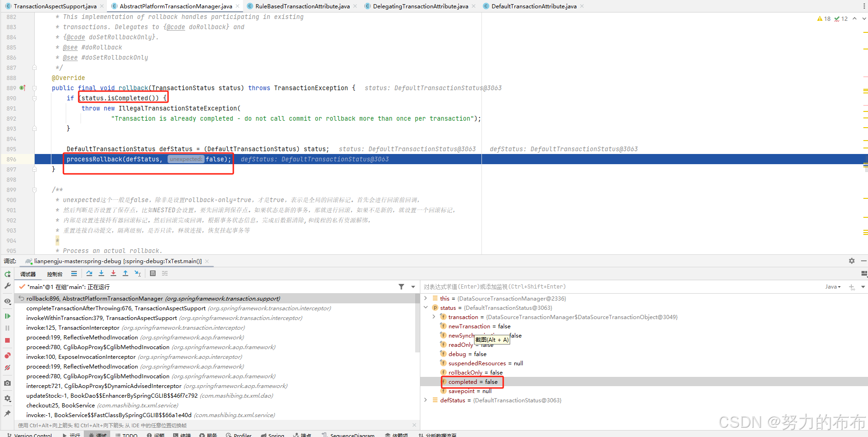Jump to next highlighted problem arrow

click(x=864, y=19)
